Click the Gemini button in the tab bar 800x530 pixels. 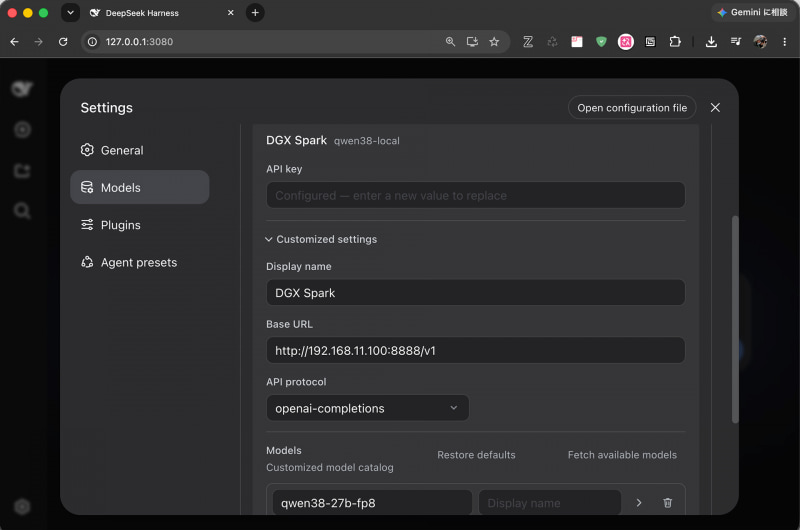752,12
